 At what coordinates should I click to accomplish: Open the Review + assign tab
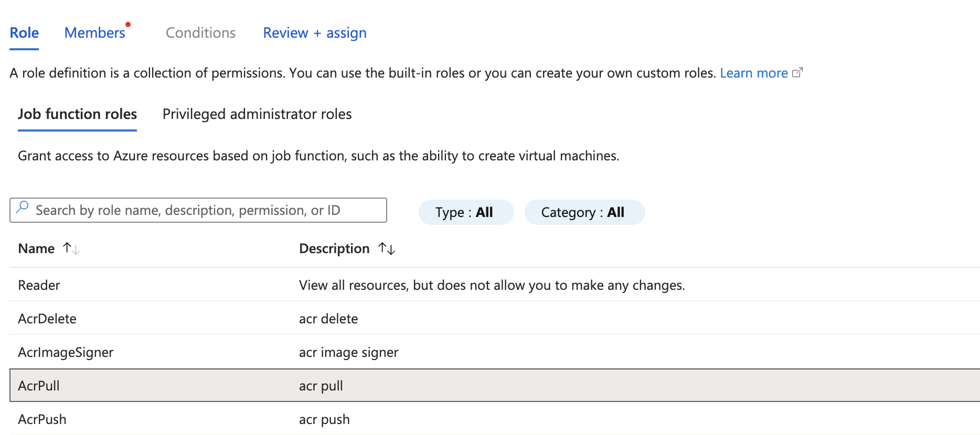coord(315,33)
